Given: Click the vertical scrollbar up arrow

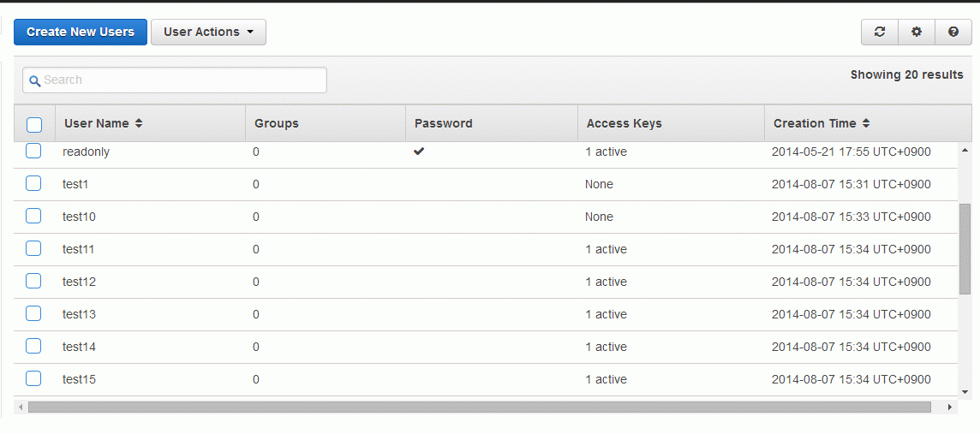Looking at the screenshot, I should click(965, 151).
